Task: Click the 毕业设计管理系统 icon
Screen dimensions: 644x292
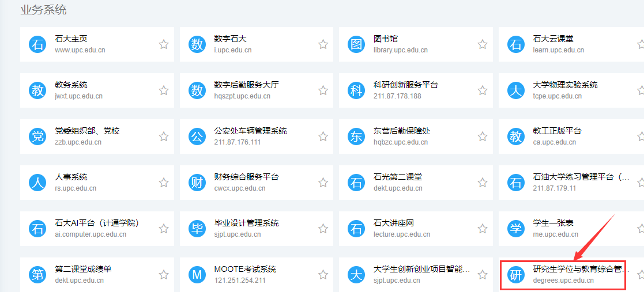Action: pyautogui.click(x=197, y=229)
